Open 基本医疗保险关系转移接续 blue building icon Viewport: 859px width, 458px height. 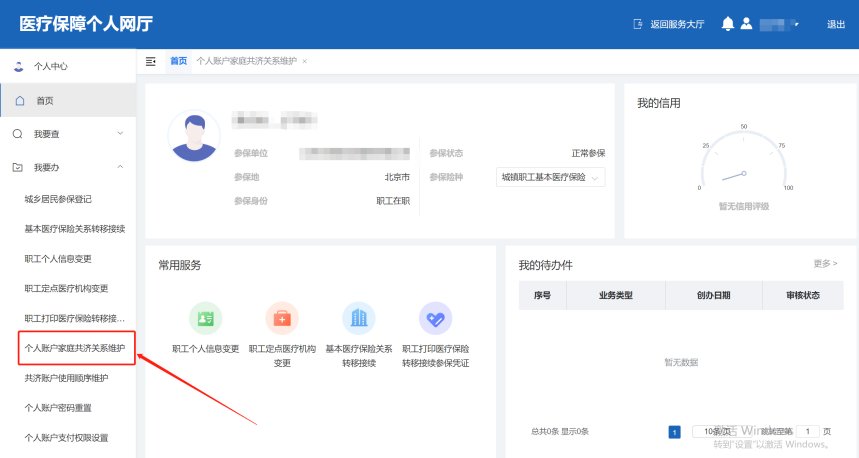(x=358, y=318)
